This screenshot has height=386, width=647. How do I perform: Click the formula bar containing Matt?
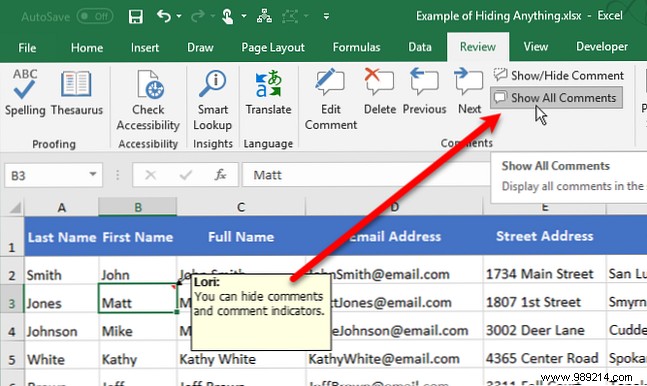(366, 175)
